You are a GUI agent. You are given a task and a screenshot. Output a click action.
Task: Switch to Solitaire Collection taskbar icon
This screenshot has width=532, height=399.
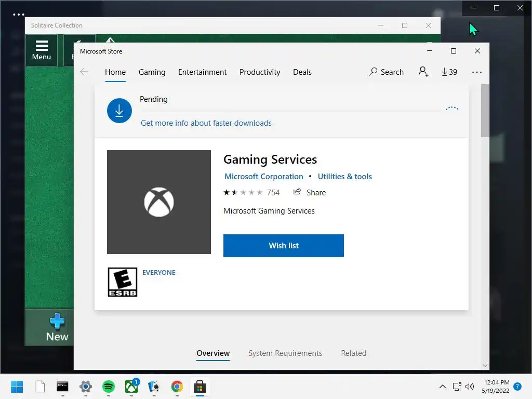154,387
